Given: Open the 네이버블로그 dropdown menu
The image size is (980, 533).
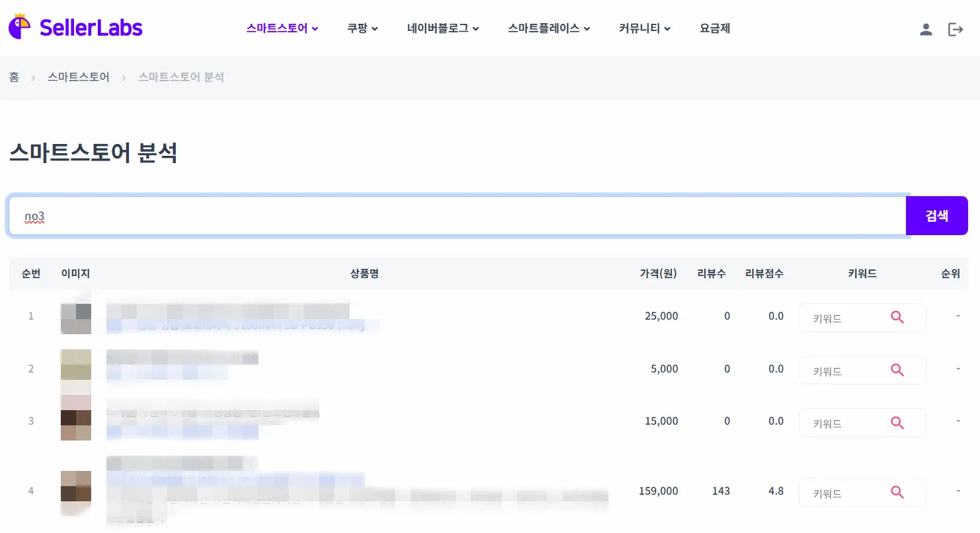Looking at the screenshot, I should 443,28.
